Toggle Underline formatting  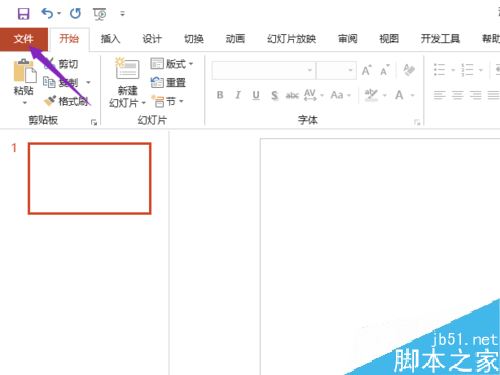[x=256, y=95]
